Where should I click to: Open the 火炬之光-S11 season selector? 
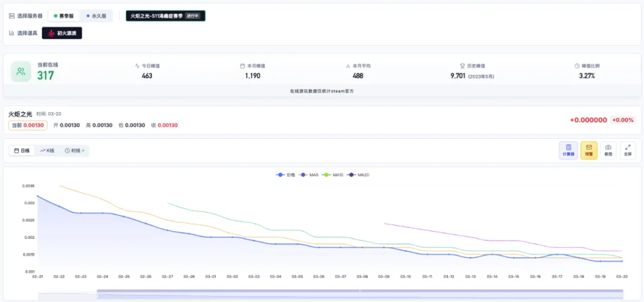click(x=165, y=16)
